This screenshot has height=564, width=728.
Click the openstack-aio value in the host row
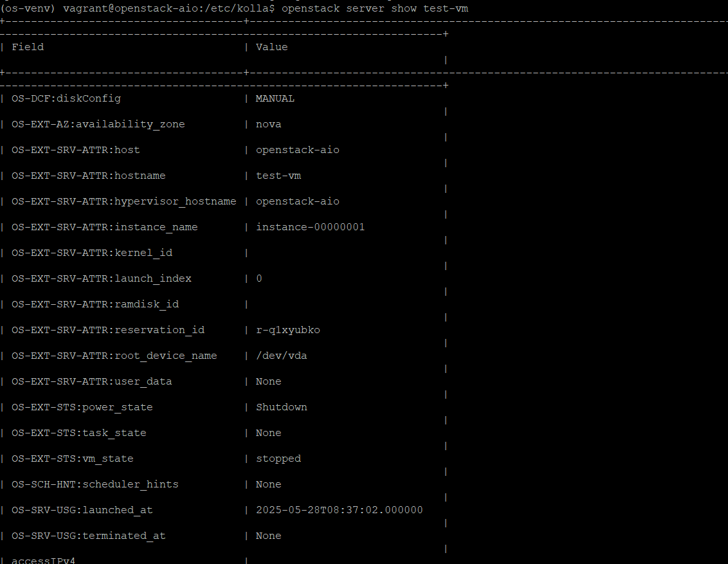coord(298,150)
